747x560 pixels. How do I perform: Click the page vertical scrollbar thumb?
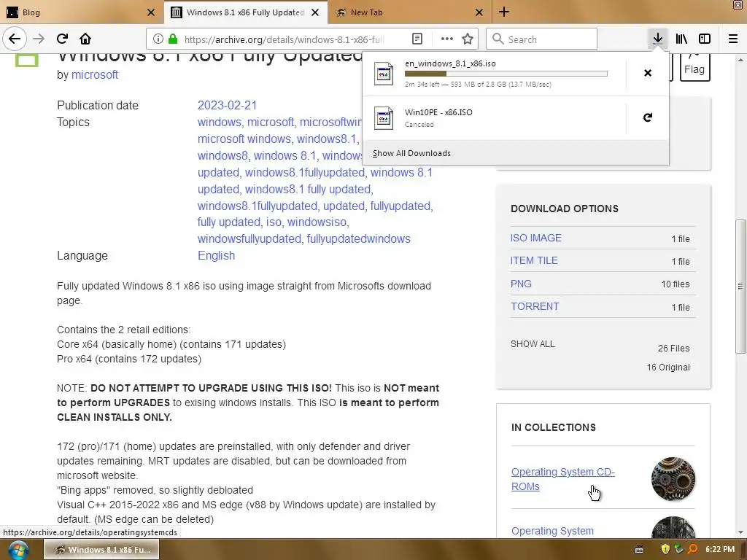pyautogui.click(x=740, y=286)
